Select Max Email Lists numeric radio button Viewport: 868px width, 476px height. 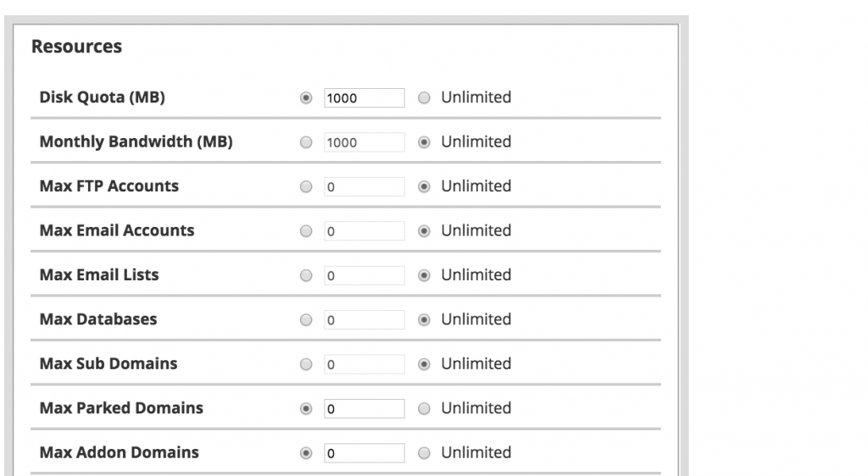click(x=306, y=275)
